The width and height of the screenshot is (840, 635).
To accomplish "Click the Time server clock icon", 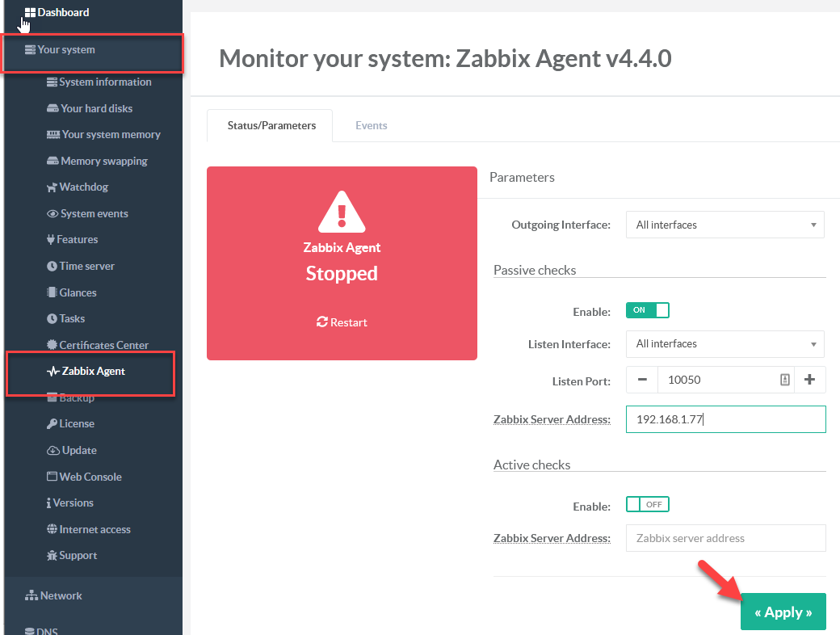I will [x=52, y=267].
